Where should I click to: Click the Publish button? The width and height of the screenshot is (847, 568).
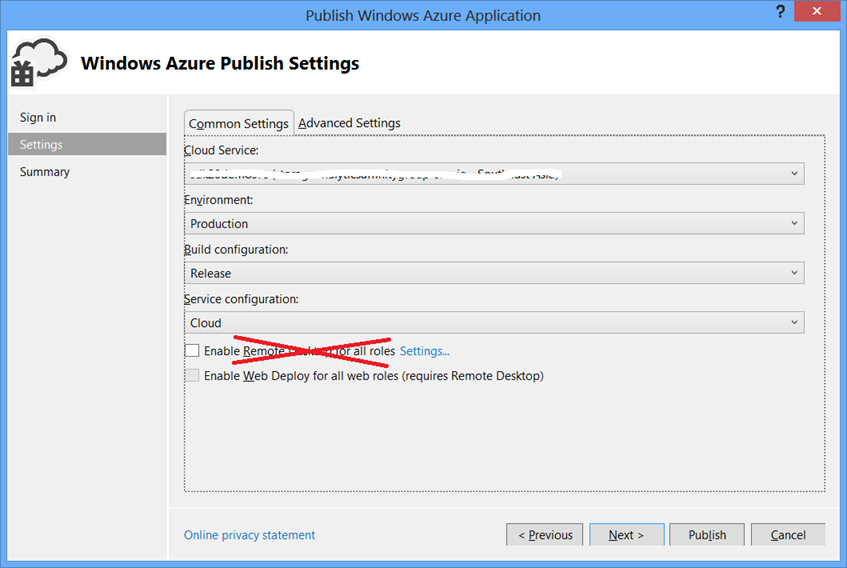(707, 535)
